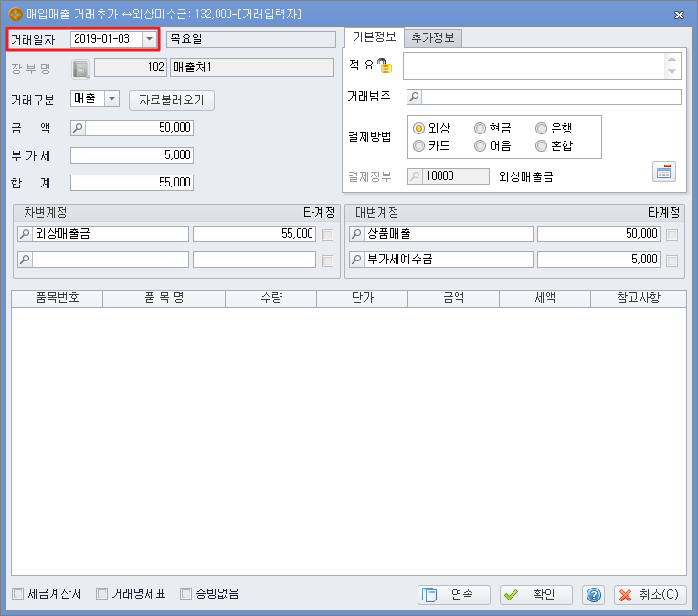The width and height of the screenshot is (698, 616).
Task: Click the 금액 column header in item grid
Action: pyautogui.click(x=454, y=299)
